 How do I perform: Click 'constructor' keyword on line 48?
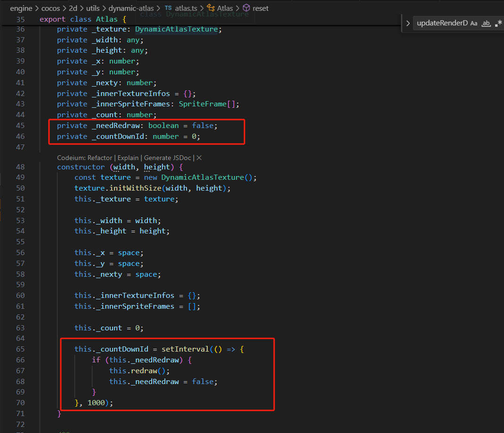click(x=81, y=167)
